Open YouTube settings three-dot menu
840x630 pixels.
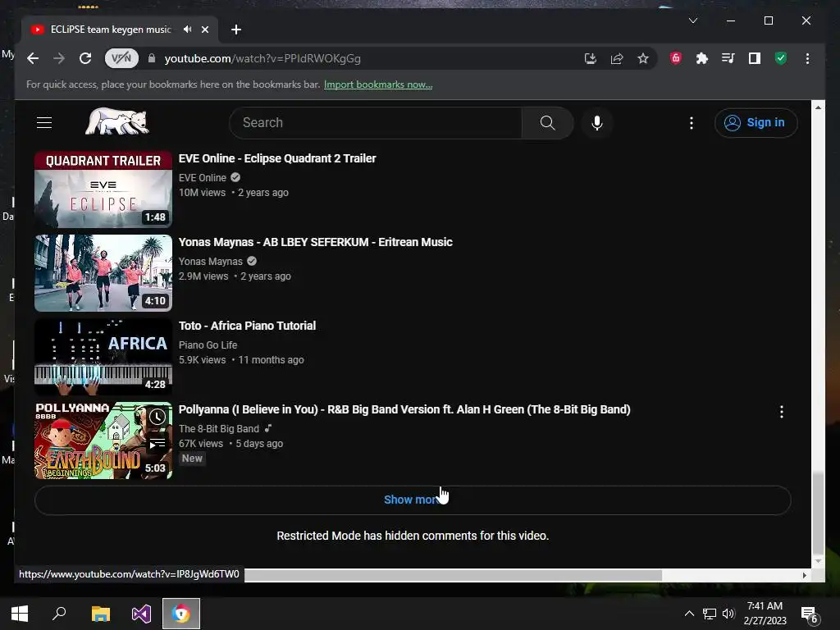click(x=691, y=123)
